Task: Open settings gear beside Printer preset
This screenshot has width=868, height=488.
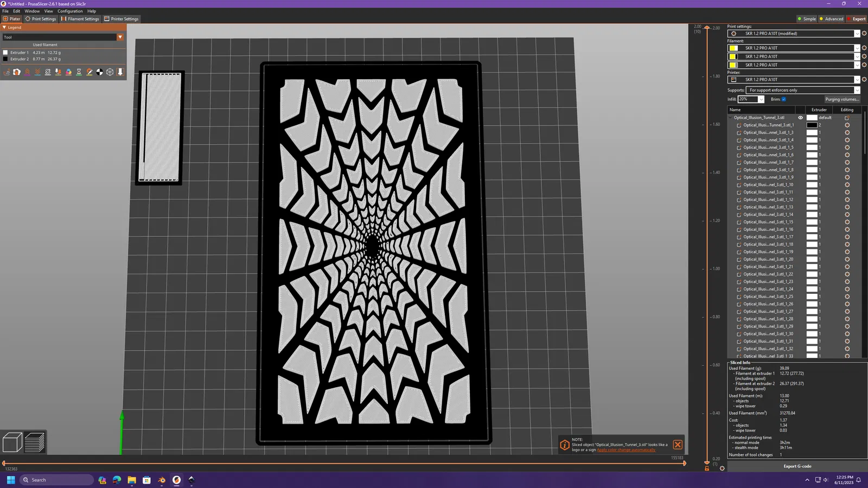Action: pyautogui.click(x=864, y=80)
